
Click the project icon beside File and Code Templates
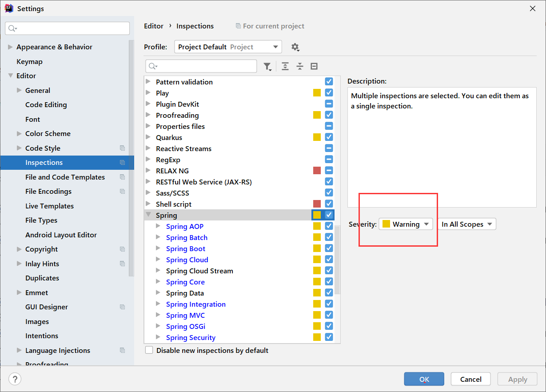tap(123, 177)
